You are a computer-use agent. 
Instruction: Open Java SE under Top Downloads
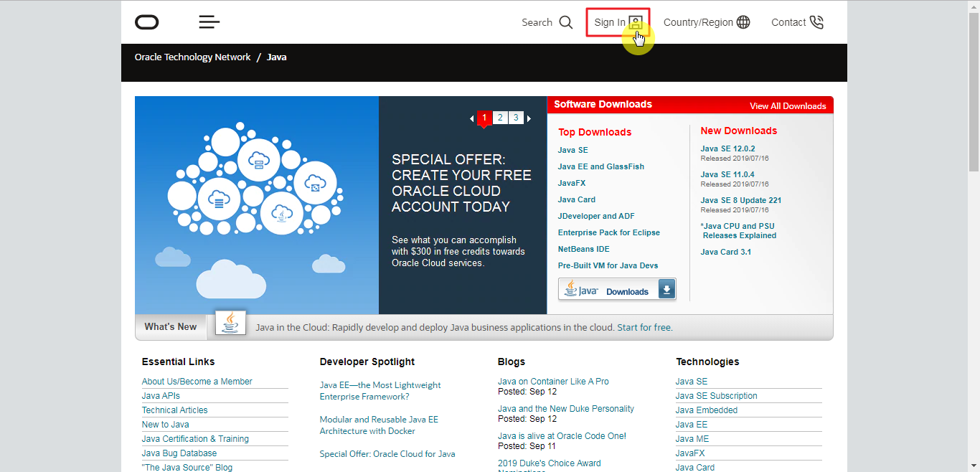(573, 150)
